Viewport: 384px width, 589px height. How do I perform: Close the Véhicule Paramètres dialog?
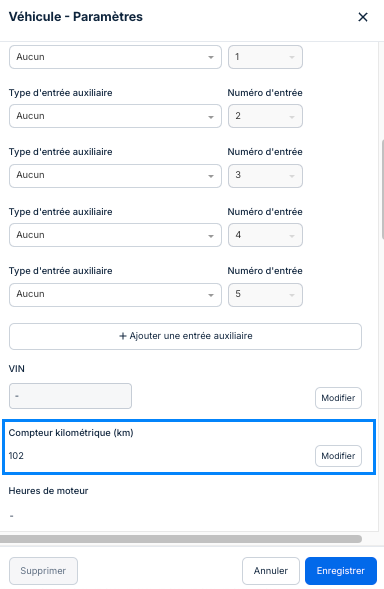coord(363,17)
